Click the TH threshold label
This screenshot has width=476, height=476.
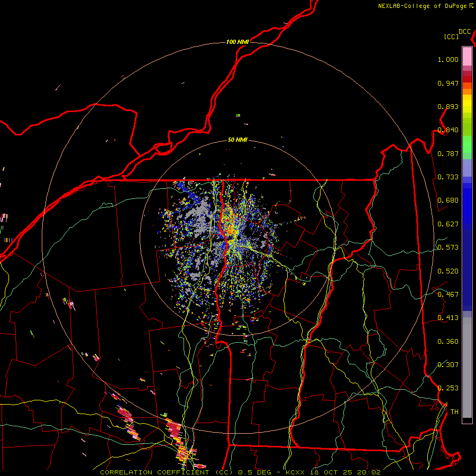[x=454, y=411]
